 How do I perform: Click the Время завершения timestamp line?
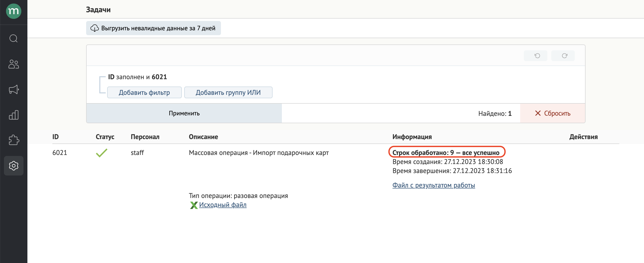point(452,171)
